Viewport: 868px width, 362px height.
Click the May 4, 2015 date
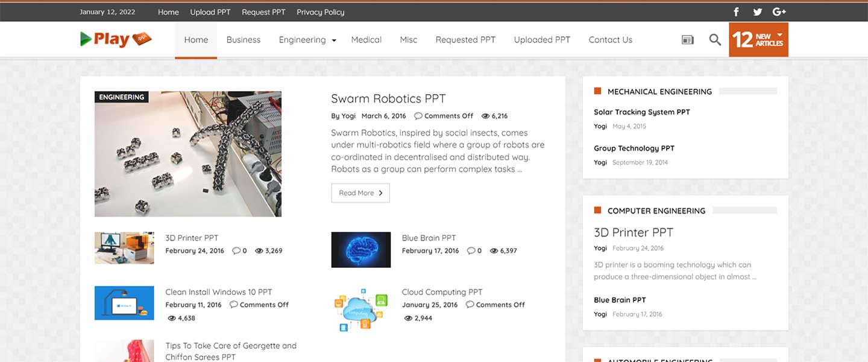629,126
